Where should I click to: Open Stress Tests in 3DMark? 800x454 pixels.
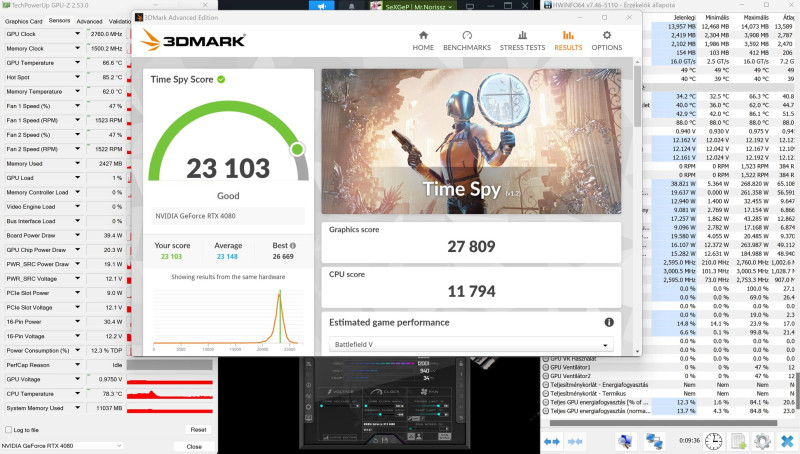pos(522,41)
